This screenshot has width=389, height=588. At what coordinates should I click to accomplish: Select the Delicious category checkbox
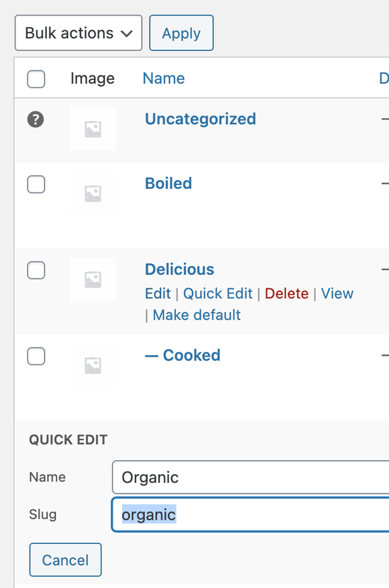[x=36, y=270]
